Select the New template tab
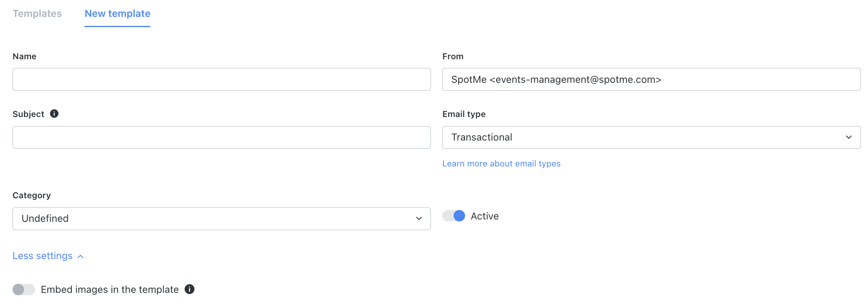Screen dimensions: 868x307 [117, 14]
